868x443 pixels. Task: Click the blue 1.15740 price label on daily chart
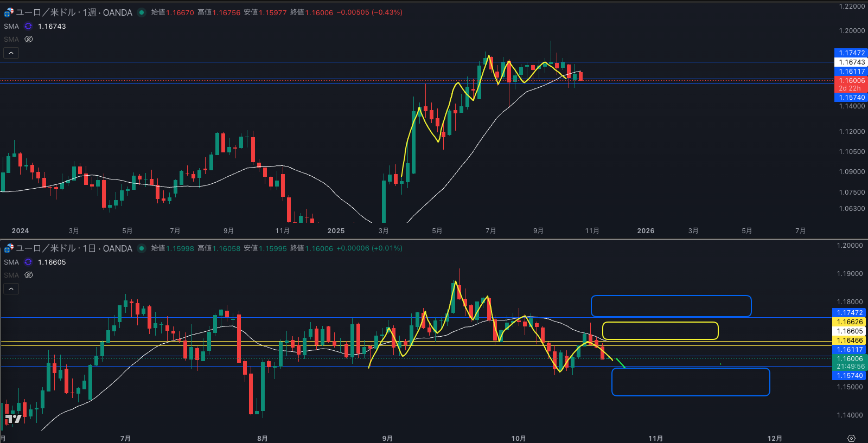[x=850, y=376]
